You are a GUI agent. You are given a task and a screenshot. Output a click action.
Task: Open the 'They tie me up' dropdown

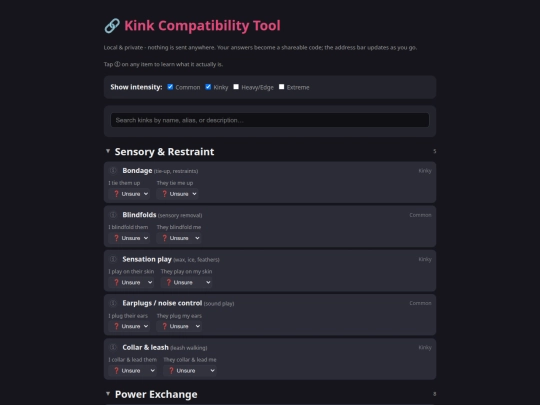177,194
